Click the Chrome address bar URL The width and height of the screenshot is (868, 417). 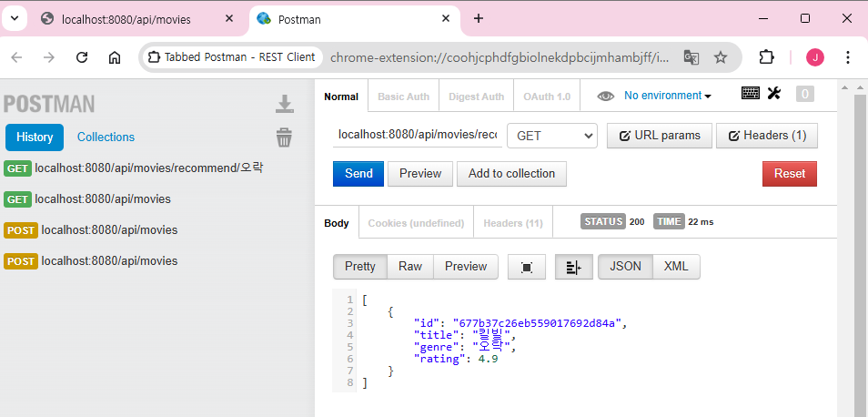pos(500,57)
